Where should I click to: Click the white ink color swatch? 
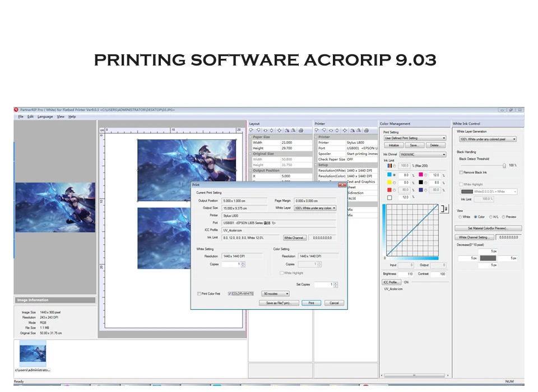(389, 198)
